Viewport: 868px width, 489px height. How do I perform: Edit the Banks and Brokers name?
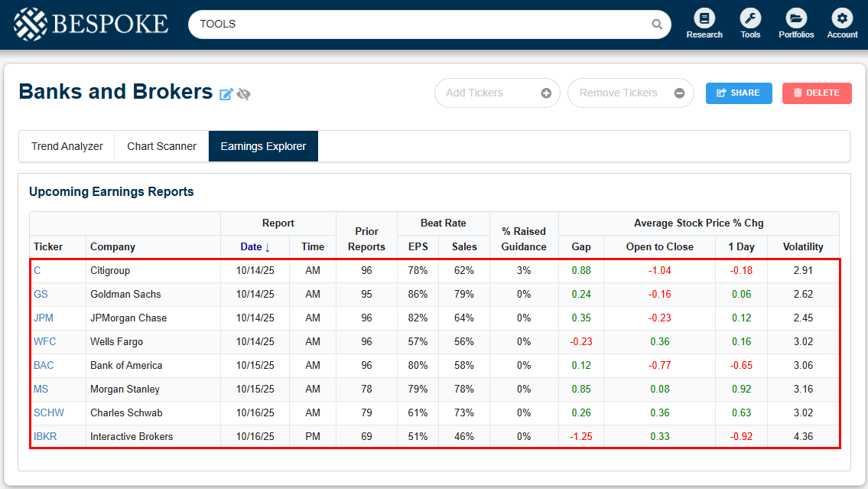click(226, 94)
